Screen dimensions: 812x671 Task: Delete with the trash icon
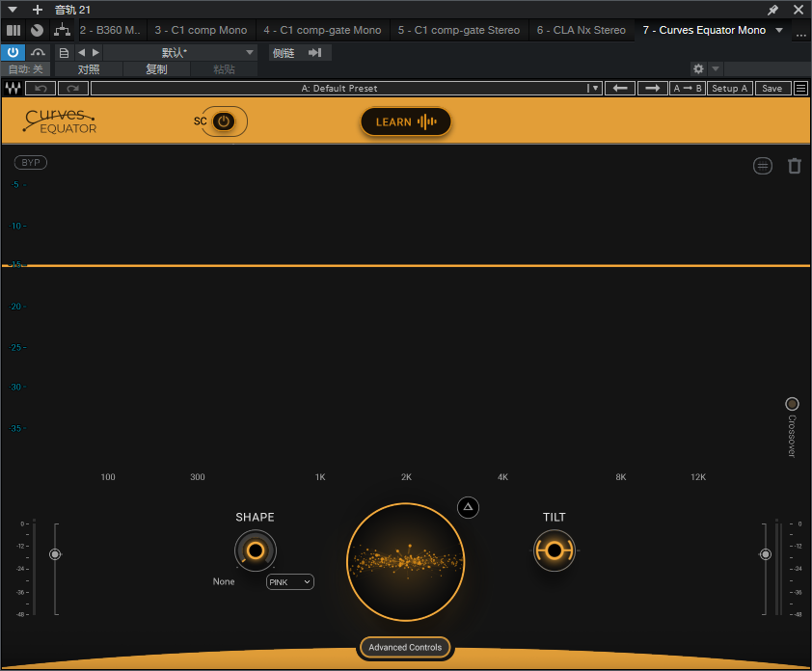click(795, 166)
